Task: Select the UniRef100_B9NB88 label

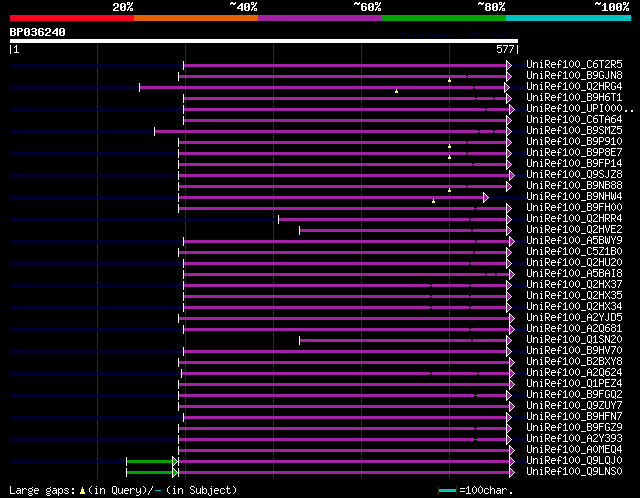Action: (x=574, y=186)
